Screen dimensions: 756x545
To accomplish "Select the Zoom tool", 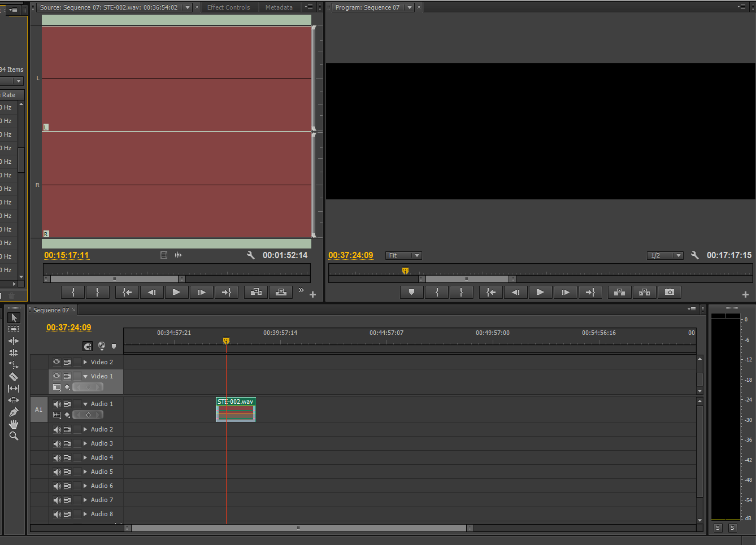I will (x=14, y=436).
